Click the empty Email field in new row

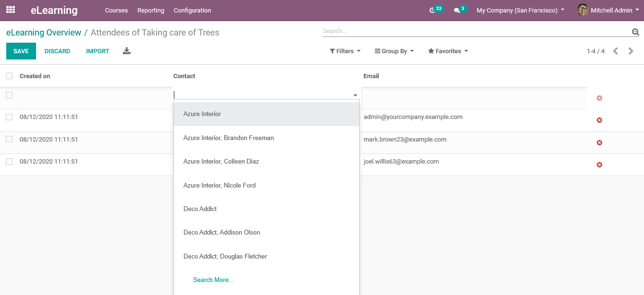[x=474, y=98]
